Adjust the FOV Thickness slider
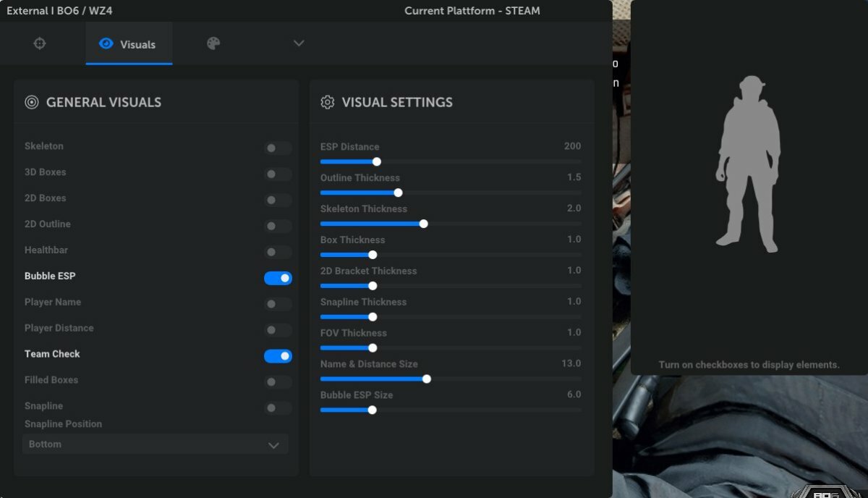 (x=451, y=348)
